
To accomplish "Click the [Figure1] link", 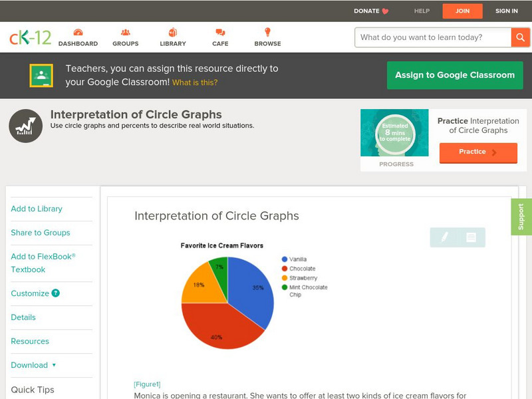I will point(147,384).
